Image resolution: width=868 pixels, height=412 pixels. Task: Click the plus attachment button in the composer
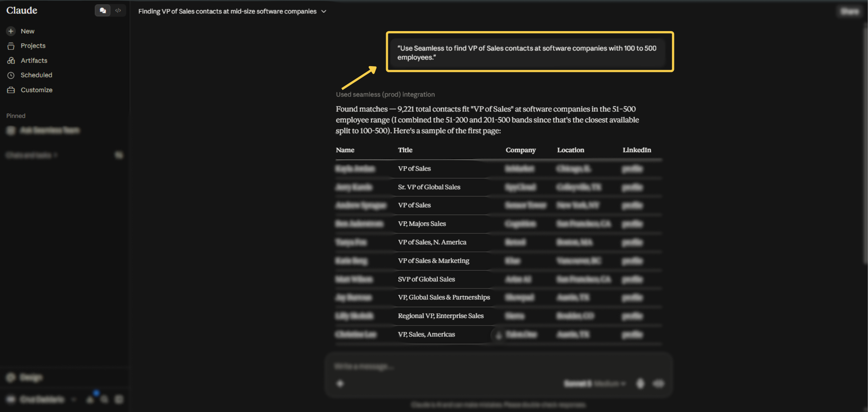coord(340,383)
